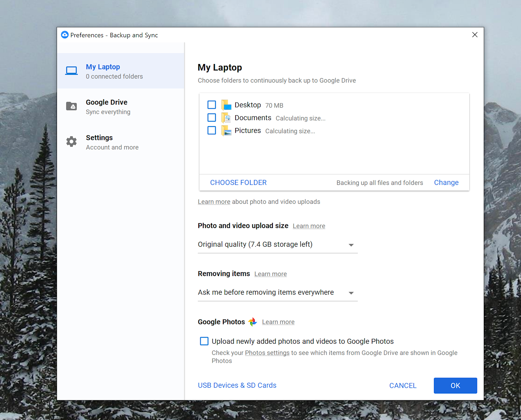Click the Google Photos pinwheel icon
521x420 pixels.
253,322
